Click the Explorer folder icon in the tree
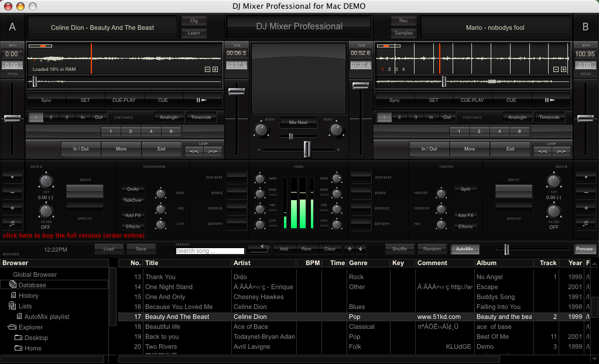Image resolution: width=599 pixels, height=364 pixels. [12, 327]
